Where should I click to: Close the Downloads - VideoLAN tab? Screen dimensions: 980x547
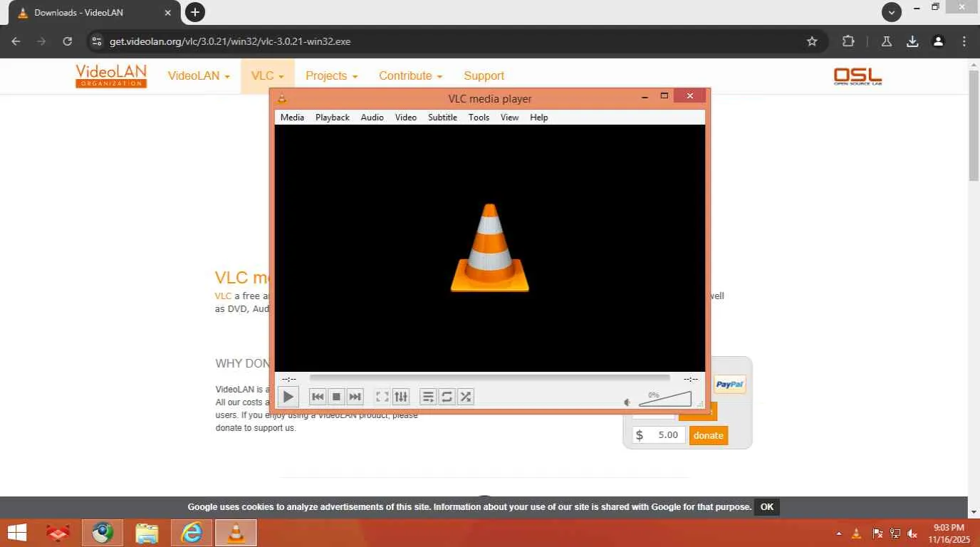(168, 13)
